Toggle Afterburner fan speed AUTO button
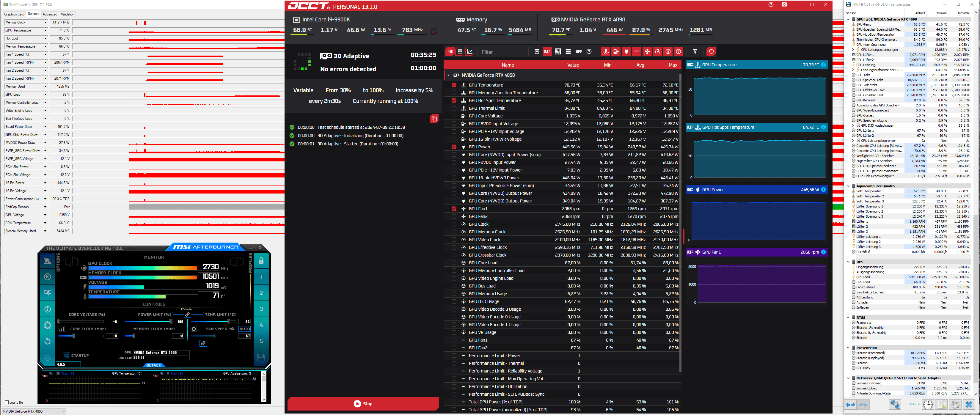The image size is (980, 415). pyautogui.click(x=245, y=329)
